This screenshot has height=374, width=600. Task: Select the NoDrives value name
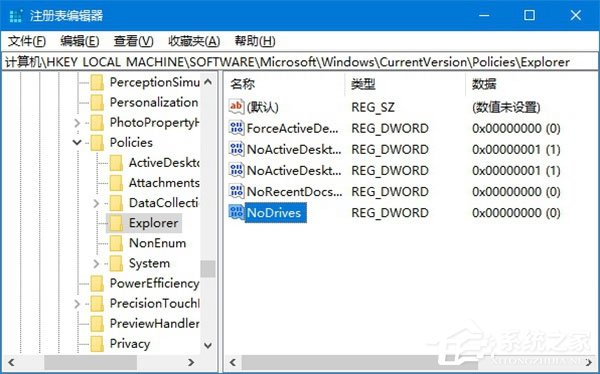pyautogui.click(x=274, y=212)
